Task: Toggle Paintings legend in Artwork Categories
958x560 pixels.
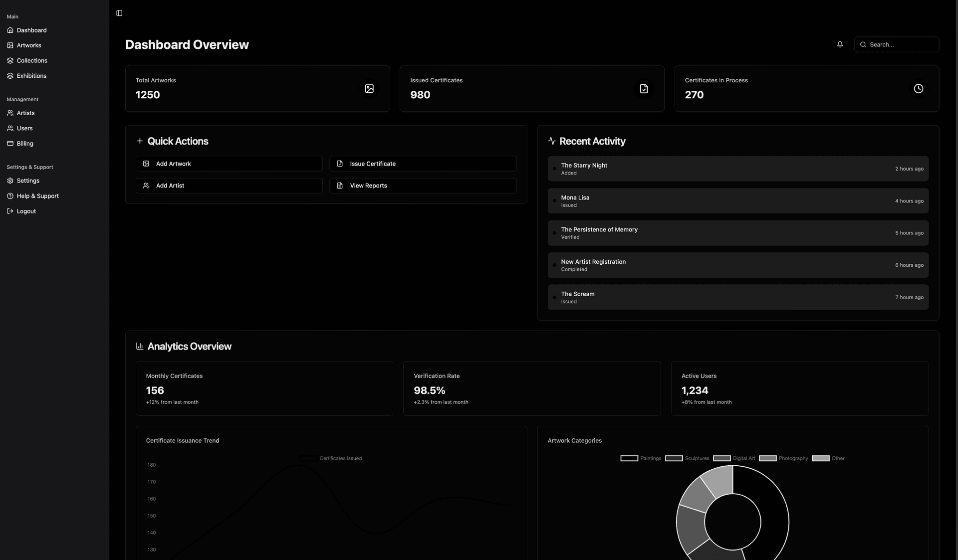Action: point(629,458)
